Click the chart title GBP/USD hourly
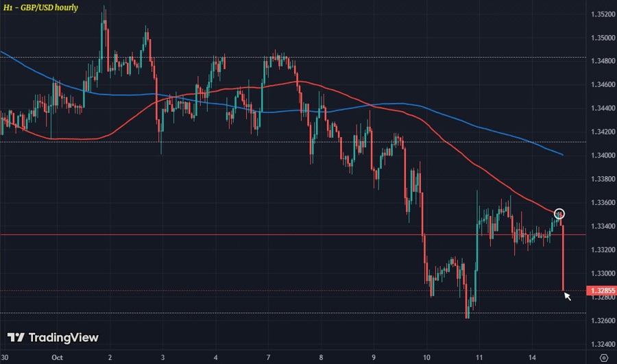The height and width of the screenshot is (364, 617). click(40, 8)
